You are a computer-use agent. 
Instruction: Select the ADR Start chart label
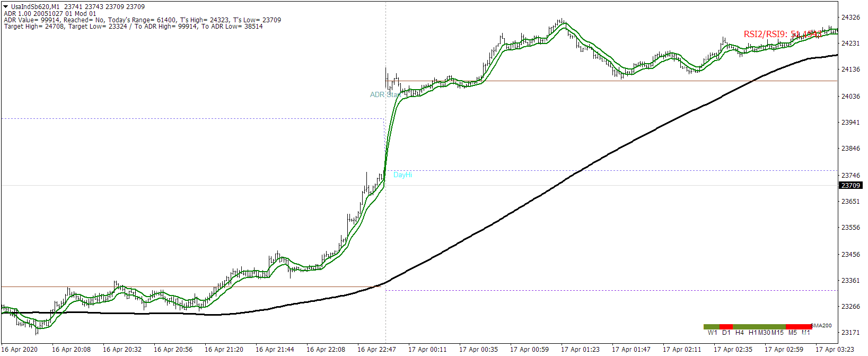pos(385,94)
